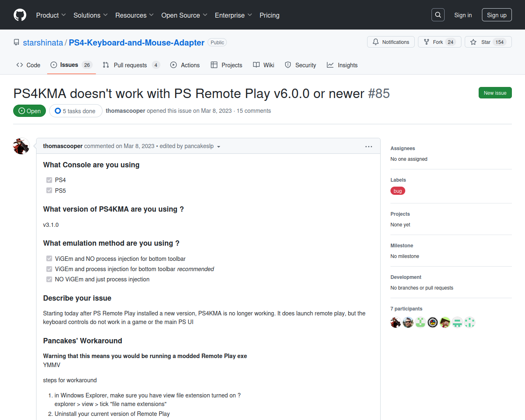Expand the Product menu
The height and width of the screenshot is (420, 525).
click(51, 15)
